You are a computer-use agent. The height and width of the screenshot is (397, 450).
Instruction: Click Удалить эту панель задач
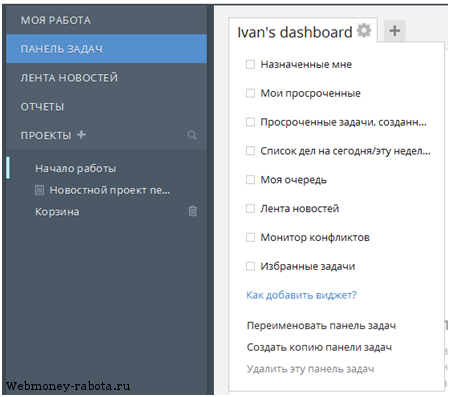tap(310, 369)
